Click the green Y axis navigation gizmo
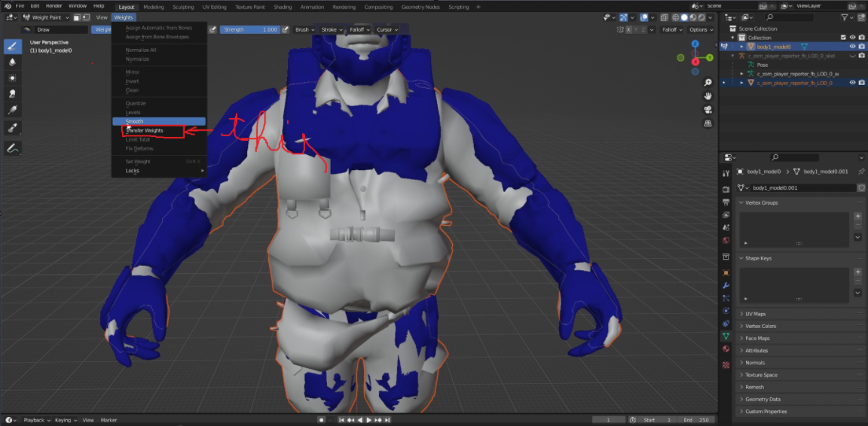The image size is (868, 426). (x=709, y=57)
